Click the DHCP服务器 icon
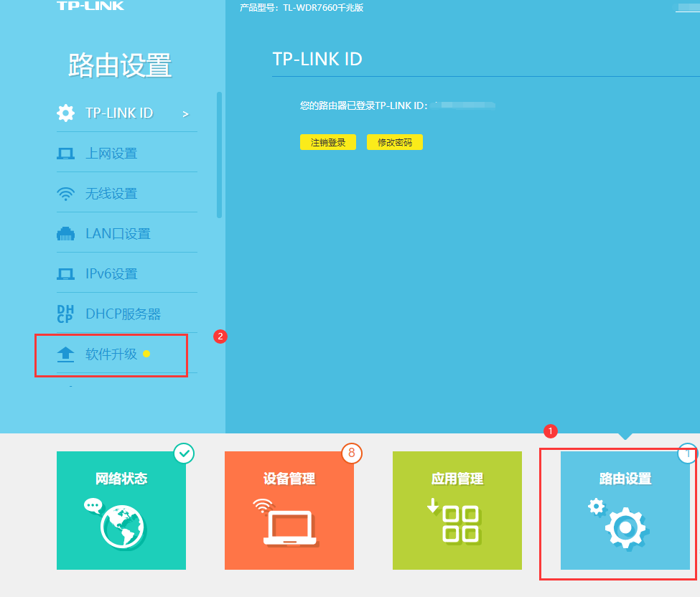This screenshot has width=700, height=597. (65, 314)
